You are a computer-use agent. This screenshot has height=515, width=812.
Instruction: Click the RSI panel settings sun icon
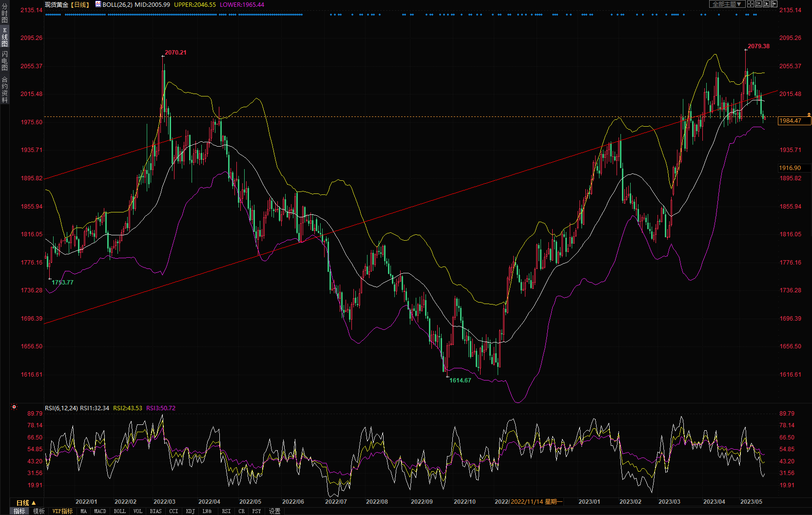point(14,407)
